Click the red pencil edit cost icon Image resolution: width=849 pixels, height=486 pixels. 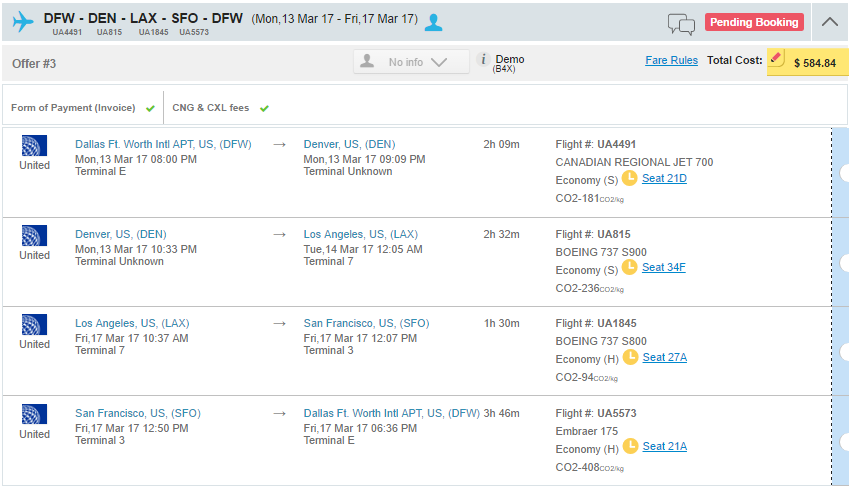[x=776, y=57]
